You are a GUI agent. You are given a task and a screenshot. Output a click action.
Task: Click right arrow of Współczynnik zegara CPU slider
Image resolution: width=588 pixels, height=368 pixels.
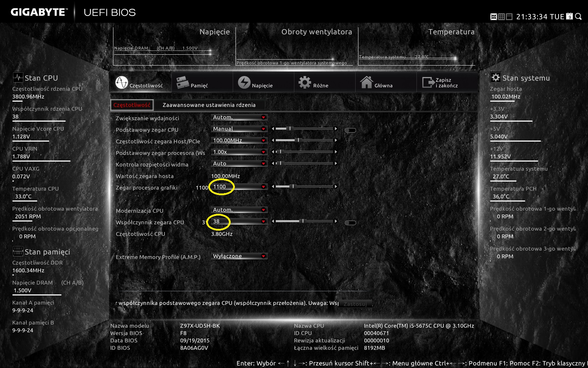[336, 222]
